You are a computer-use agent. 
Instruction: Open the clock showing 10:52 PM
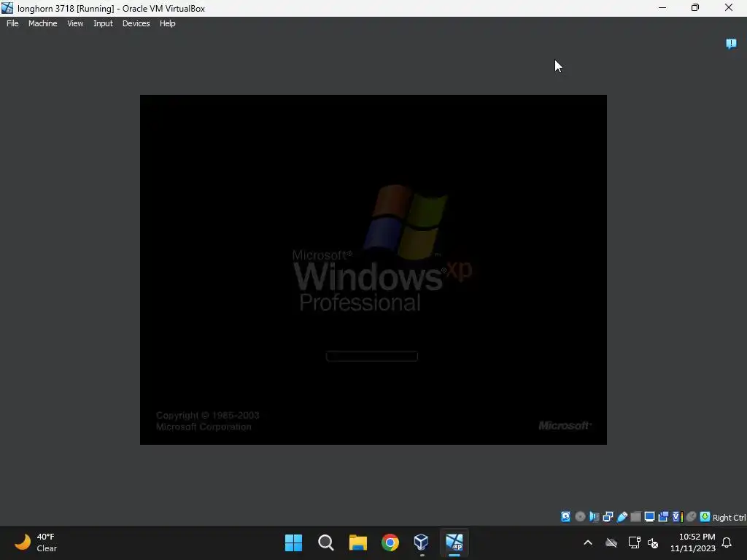coord(693,542)
